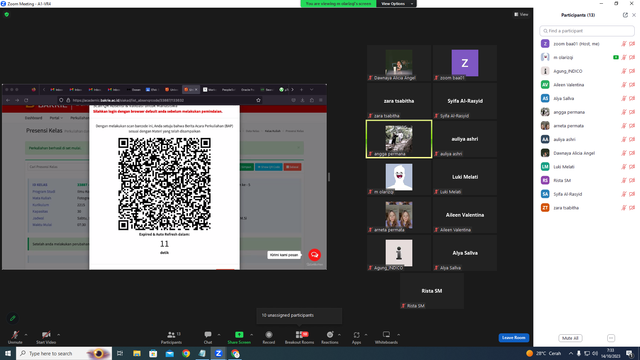Open the Reactions menu
This screenshot has width=640, height=360.
click(x=330, y=337)
